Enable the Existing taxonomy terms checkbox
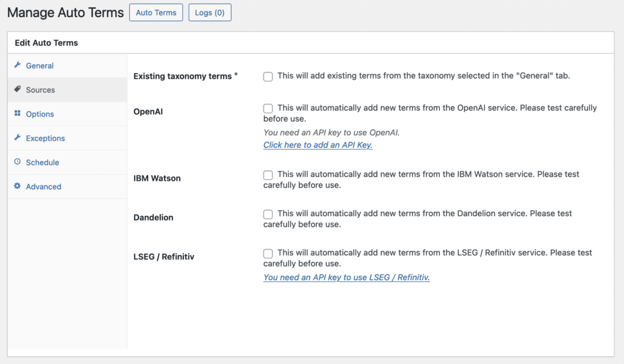The width and height of the screenshot is (624, 364). tap(268, 77)
